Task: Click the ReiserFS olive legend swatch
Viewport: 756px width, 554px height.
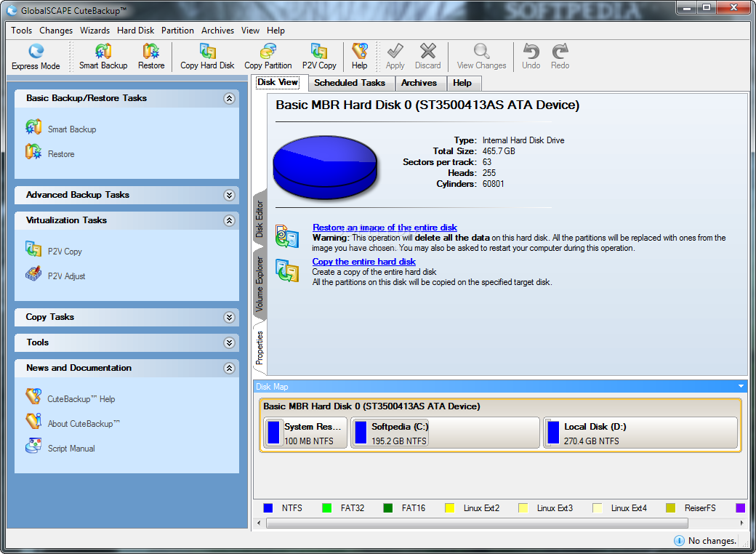Action: click(x=670, y=508)
